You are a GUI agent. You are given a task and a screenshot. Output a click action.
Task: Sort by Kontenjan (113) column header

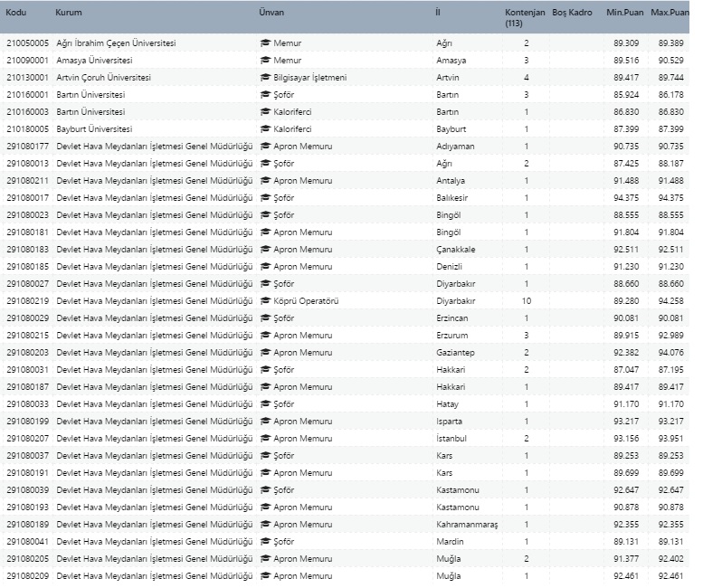(525, 18)
